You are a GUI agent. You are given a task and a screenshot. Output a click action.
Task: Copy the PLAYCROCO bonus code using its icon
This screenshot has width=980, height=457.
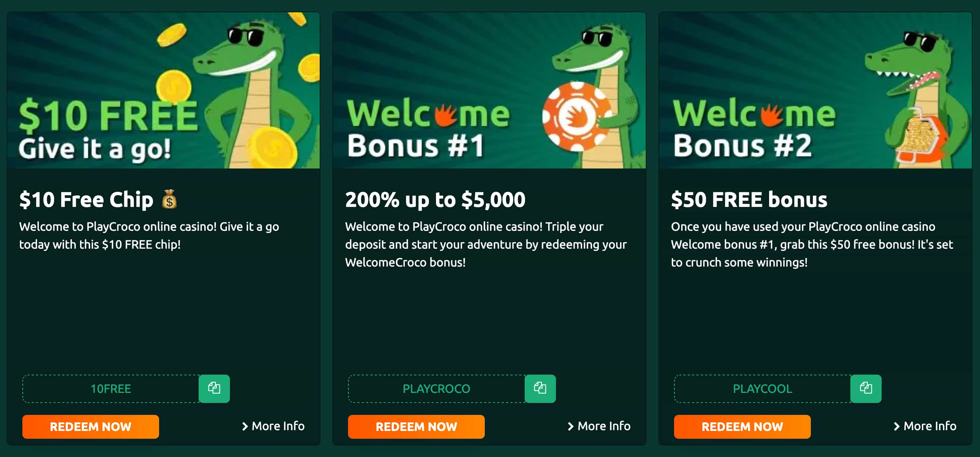540,388
